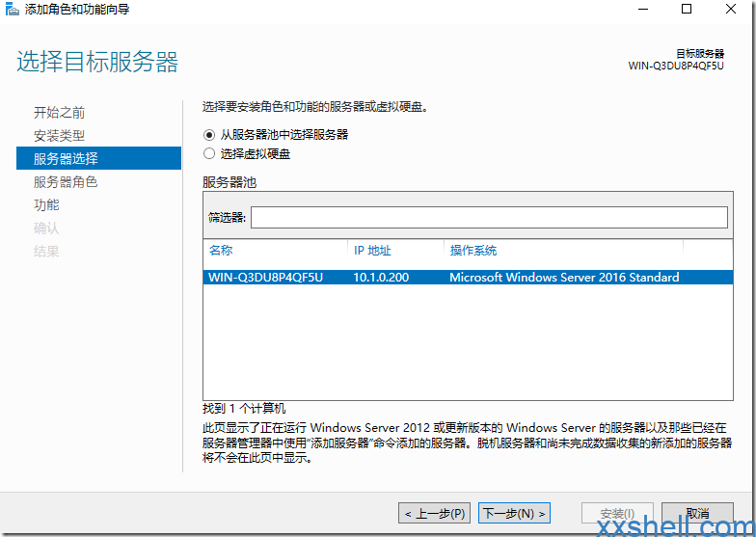Open the 服务器选择 step
756x537 pixels.
coord(98,158)
